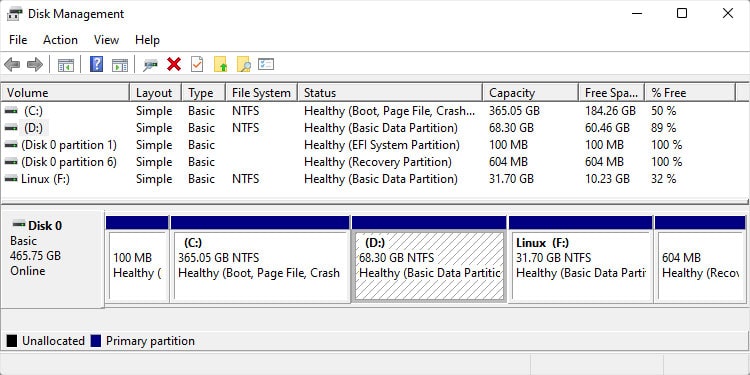The height and width of the screenshot is (375, 750).
Task: Select the (Disk 0 partition 6) volume row
Action: click(375, 162)
